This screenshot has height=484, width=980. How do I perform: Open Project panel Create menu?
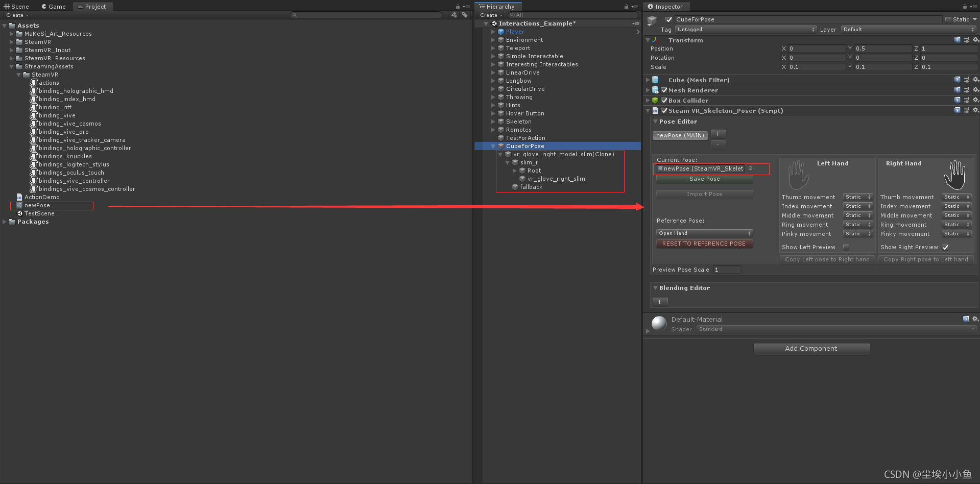point(17,15)
